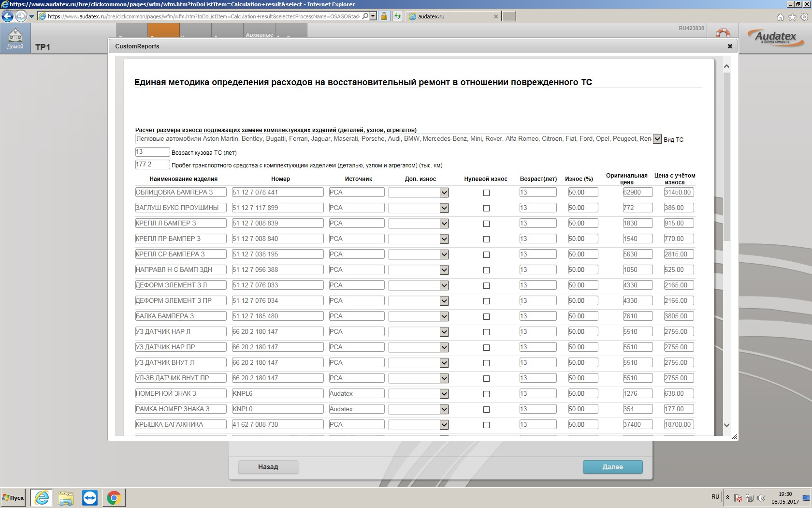
Task: Open the Вид ТС vehicle type dropdown
Action: point(657,139)
